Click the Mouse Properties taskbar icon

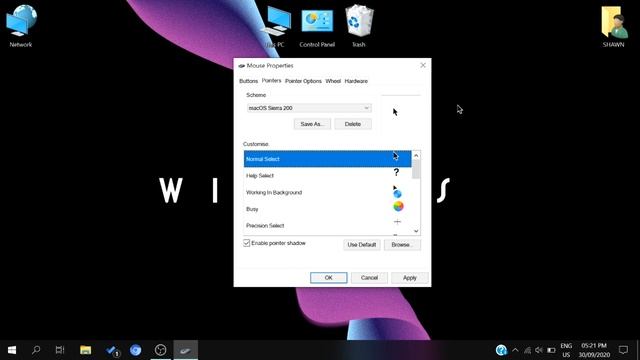tap(186, 350)
